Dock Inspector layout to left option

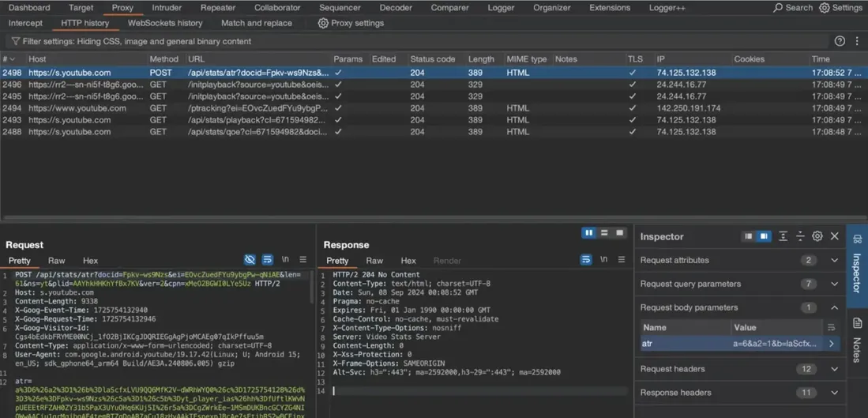coord(749,236)
